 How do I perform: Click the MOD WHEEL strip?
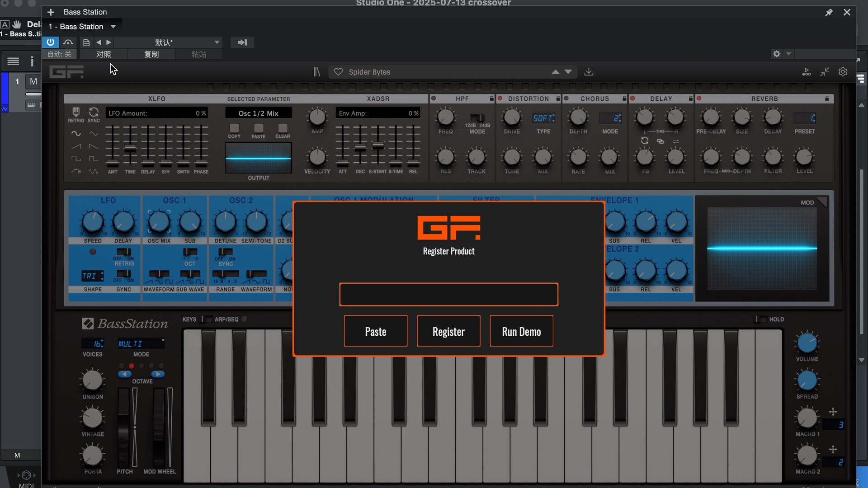(159, 427)
